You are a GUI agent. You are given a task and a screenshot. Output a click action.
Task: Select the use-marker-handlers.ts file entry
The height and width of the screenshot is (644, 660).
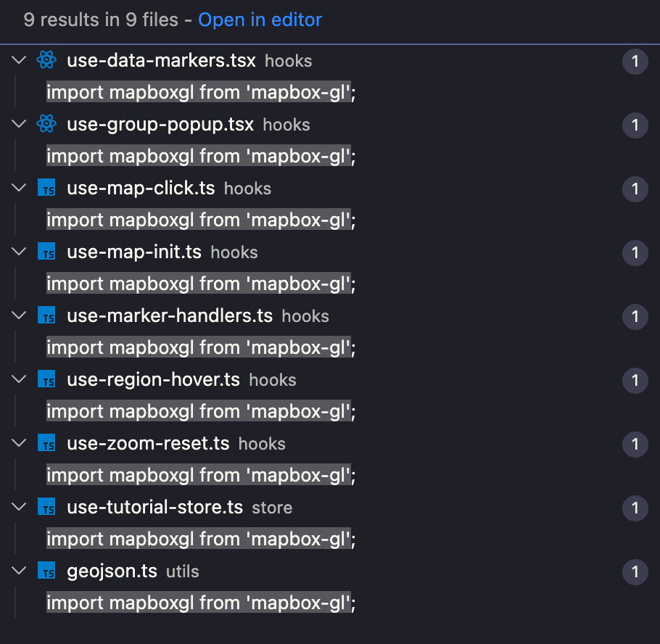click(170, 316)
